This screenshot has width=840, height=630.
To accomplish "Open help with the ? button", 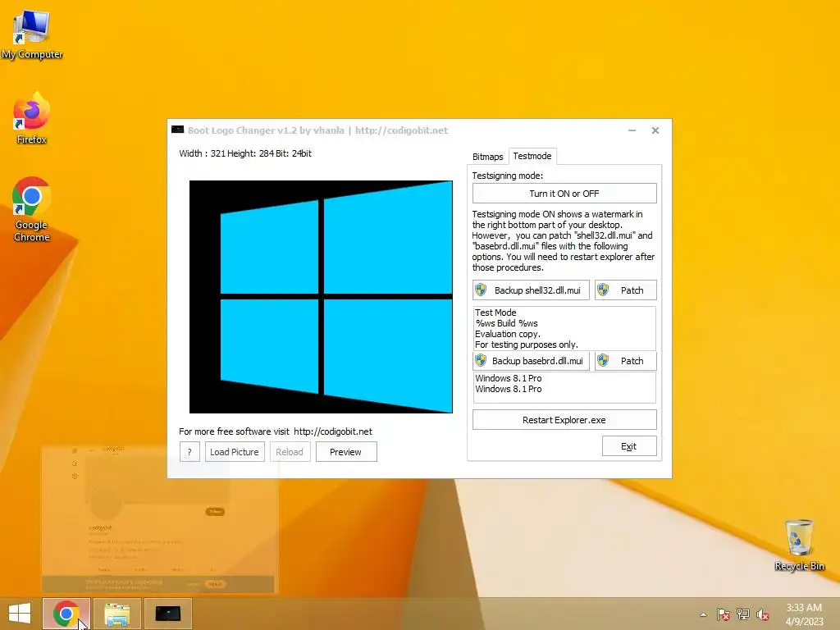I will click(189, 452).
